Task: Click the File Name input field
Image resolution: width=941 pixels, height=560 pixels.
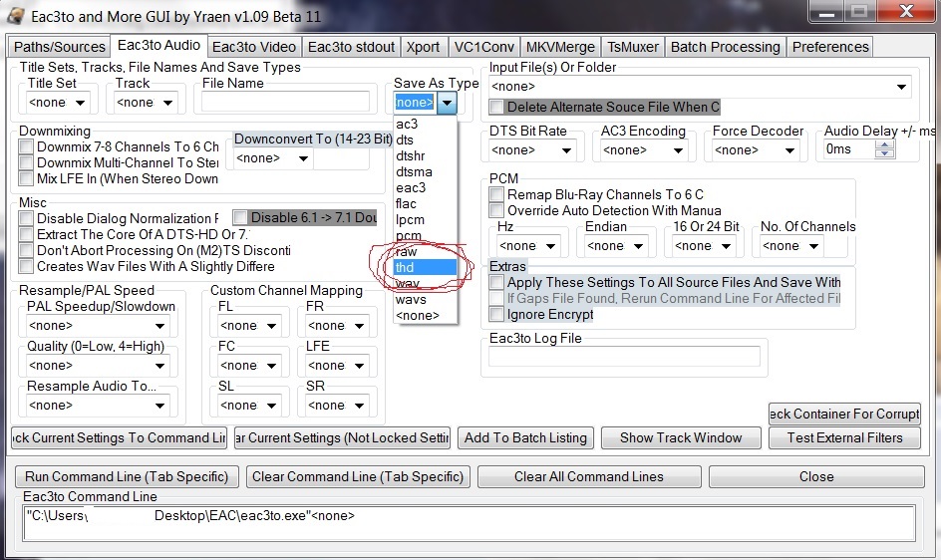Action: (x=286, y=102)
